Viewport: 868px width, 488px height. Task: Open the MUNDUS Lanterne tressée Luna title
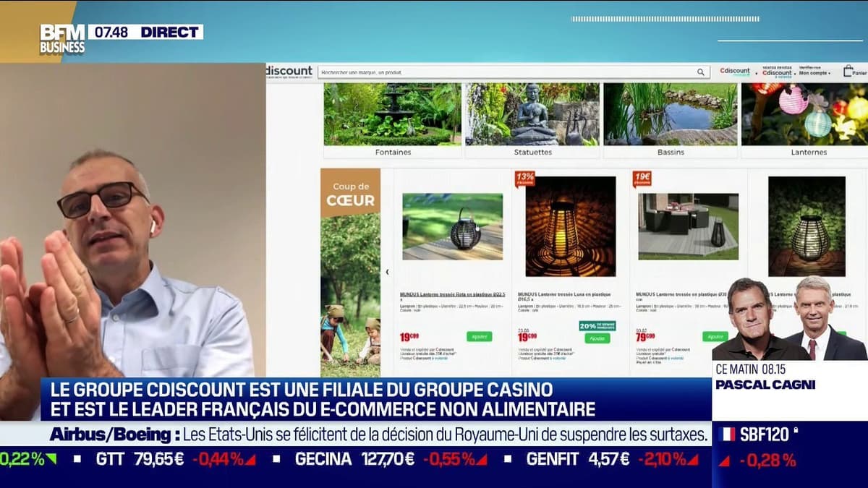[564, 295]
